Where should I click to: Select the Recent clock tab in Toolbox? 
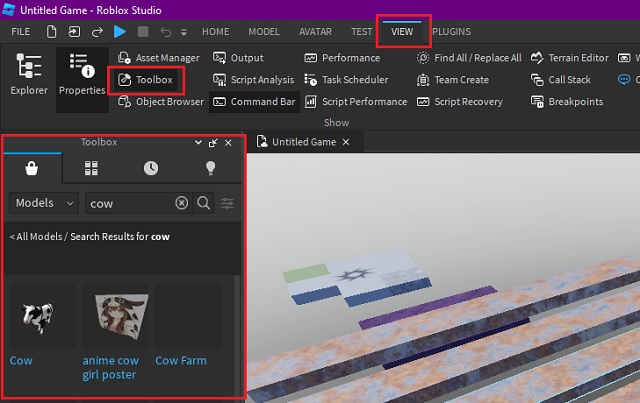[151, 168]
